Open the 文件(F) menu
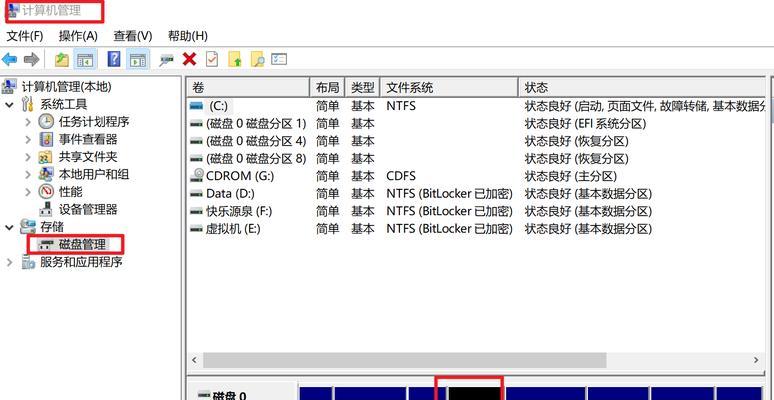 point(25,36)
